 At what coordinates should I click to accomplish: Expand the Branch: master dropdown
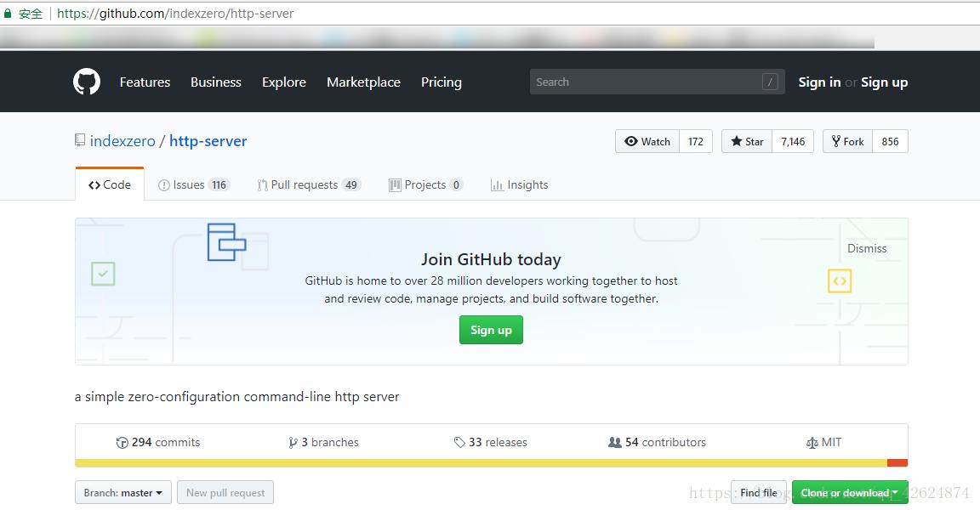coord(123,492)
